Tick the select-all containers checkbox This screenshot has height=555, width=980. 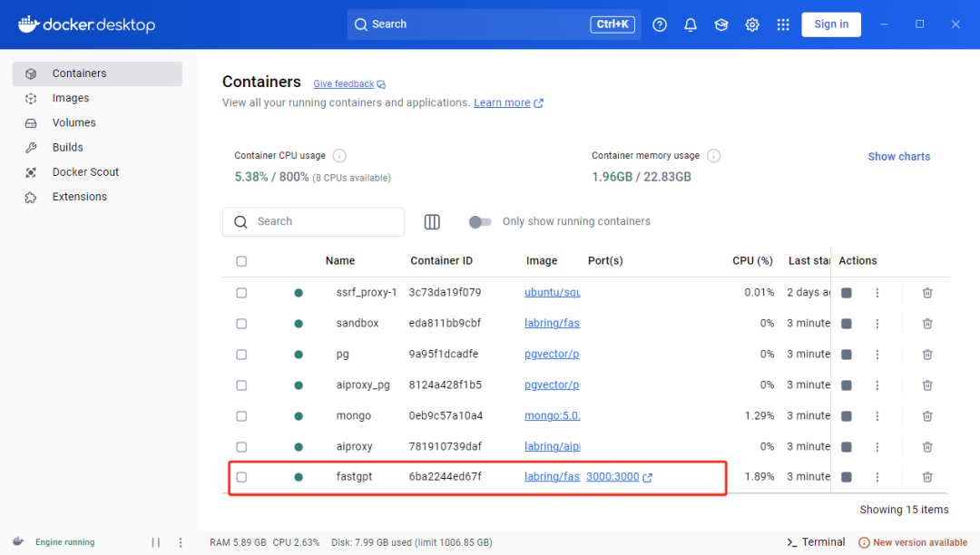(x=241, y=261)
